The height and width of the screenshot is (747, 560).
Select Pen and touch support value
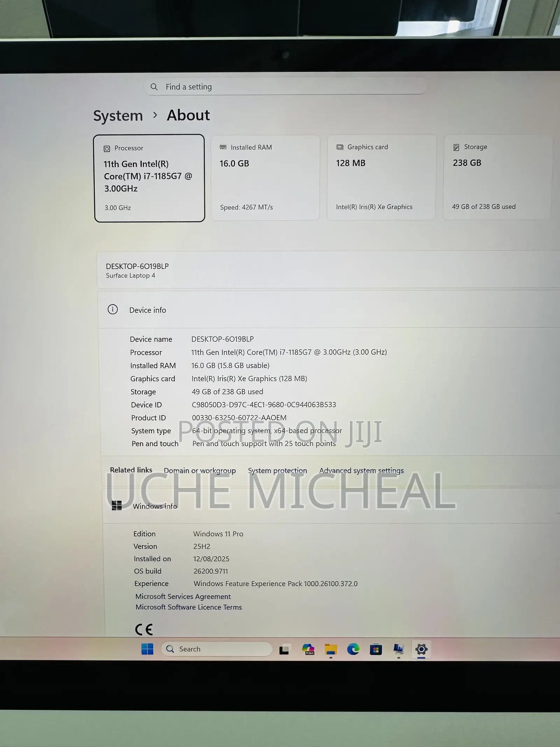tap(264, 444)
